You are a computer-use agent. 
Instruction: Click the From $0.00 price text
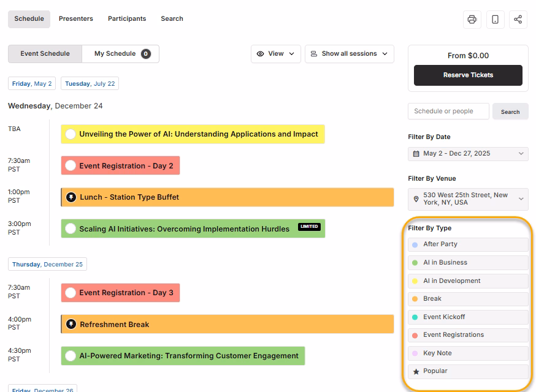coord(468,56)
